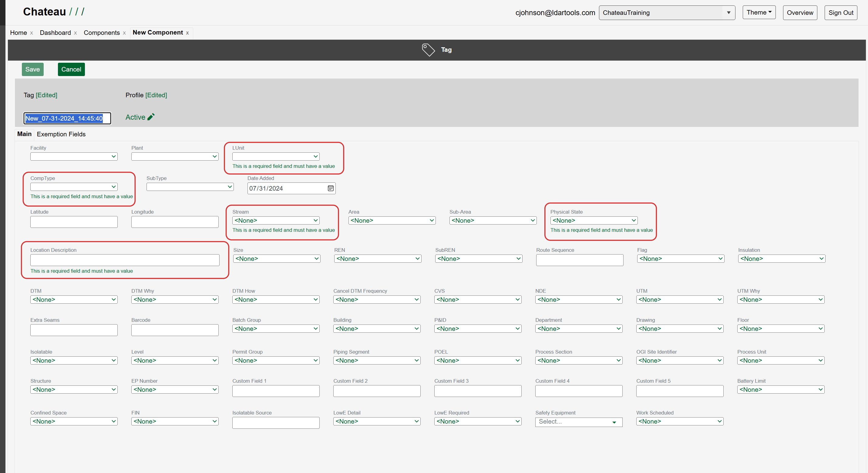
Task: Click the Route Sequence input field
Action: [580, 260]
